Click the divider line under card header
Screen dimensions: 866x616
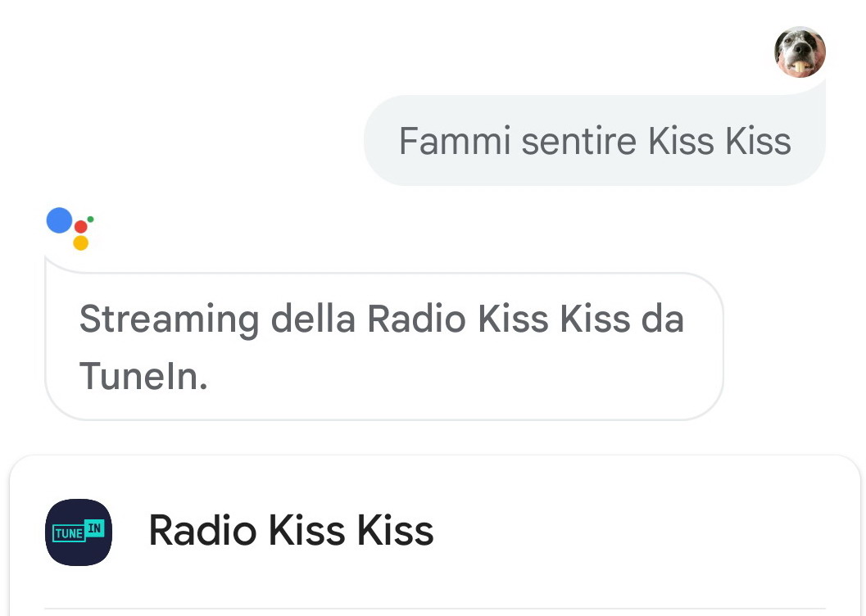pos(434,609)
